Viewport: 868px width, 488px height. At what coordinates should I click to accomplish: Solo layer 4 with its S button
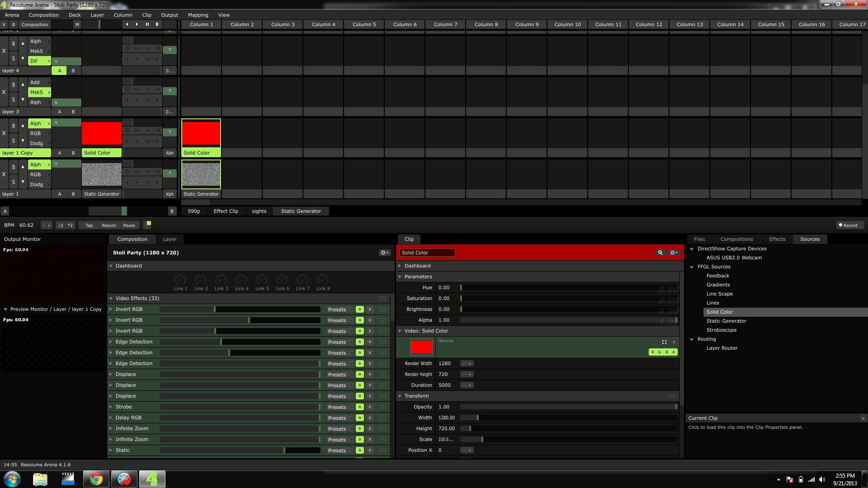14,58
